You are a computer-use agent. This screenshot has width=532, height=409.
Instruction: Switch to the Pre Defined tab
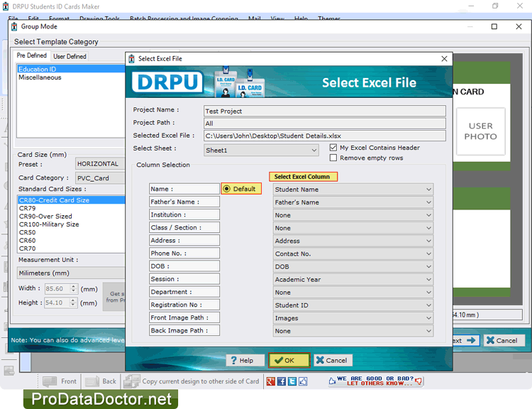click(32, 55)
